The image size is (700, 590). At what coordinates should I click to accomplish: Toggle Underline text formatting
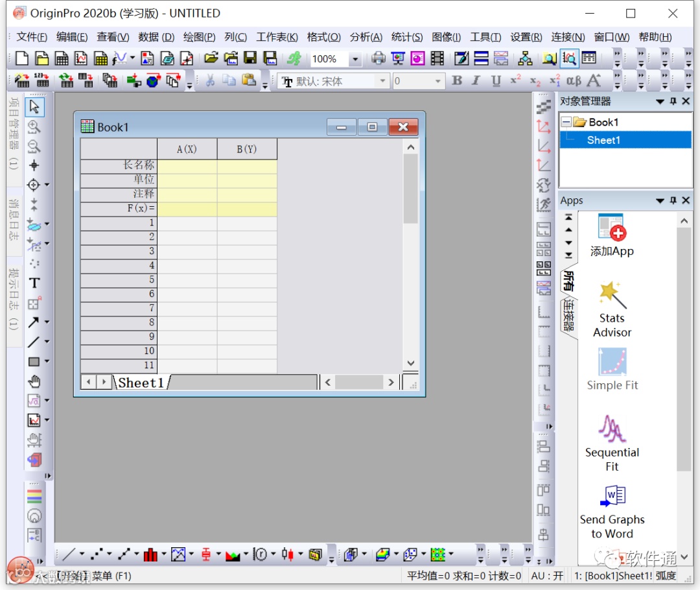click(496, 80)
